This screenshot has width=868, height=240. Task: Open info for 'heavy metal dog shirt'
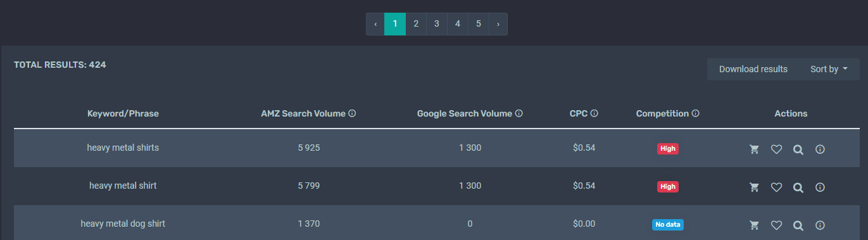820,225
